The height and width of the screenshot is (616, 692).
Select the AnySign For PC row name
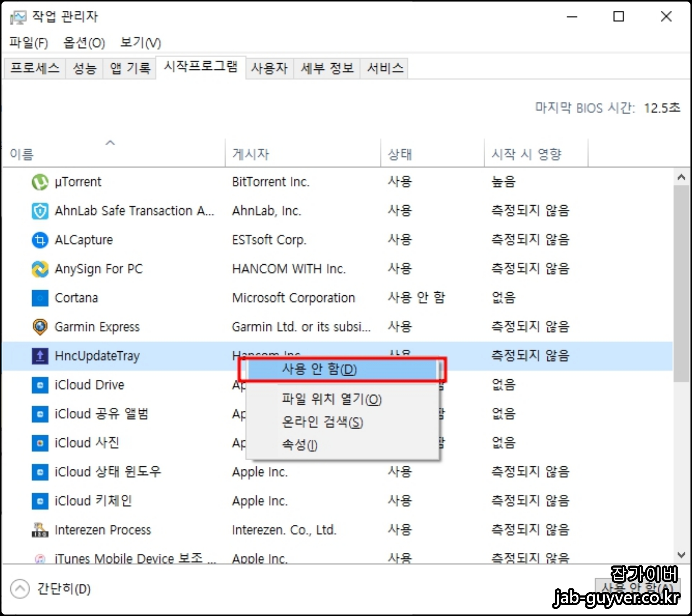click(x=99, y=269)
